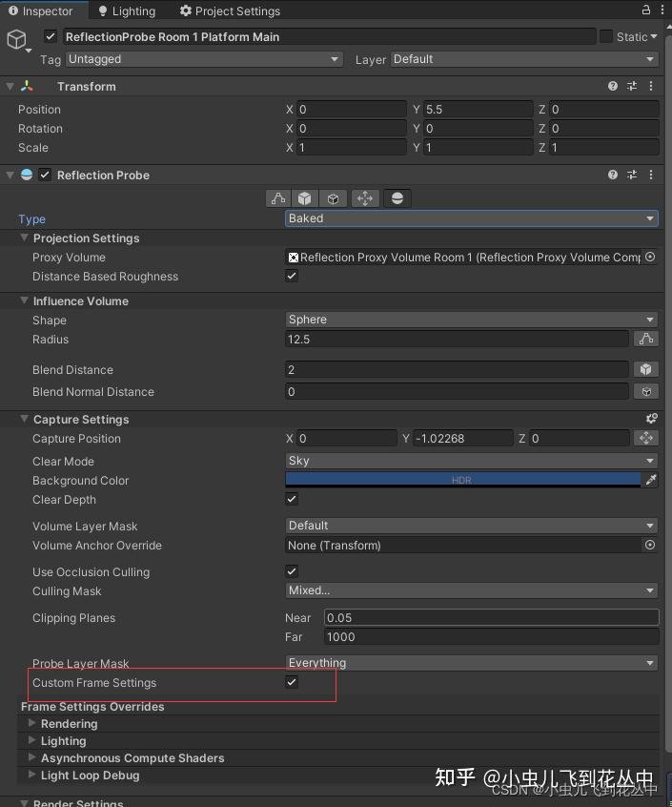Screen dimensions: 672x807
Task: Click the sphere probe gizmo toolbar icon
Action: click(397, 197)
